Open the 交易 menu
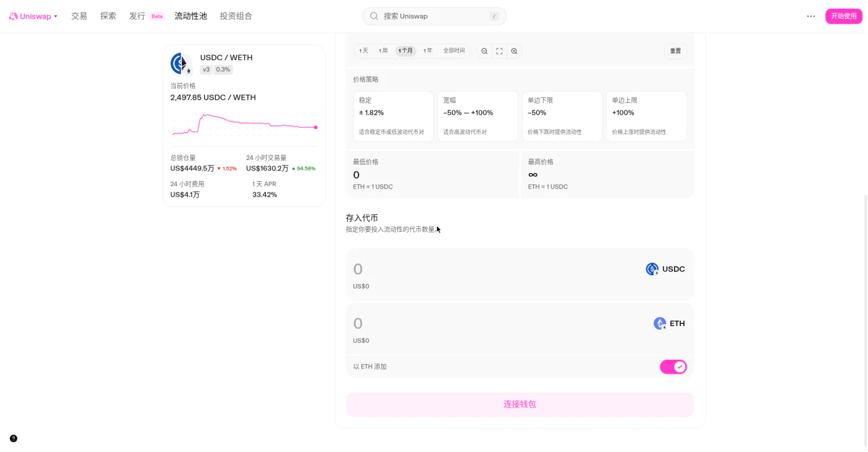Viewport: 868px width, 452px height. (x=79, y=16)
